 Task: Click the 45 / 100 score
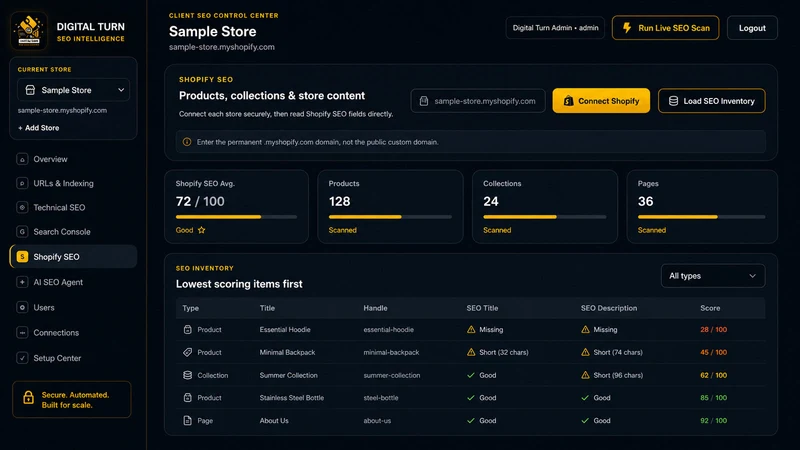click(x=713, y=352)
